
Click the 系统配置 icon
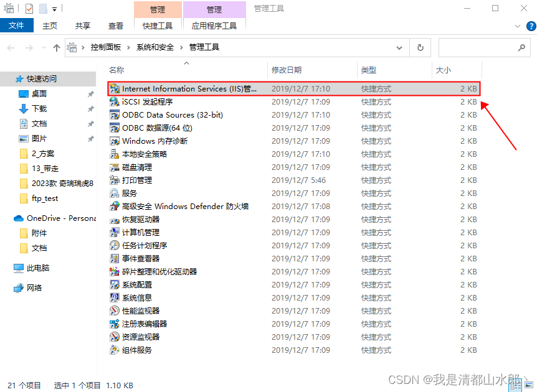click(115, 284)
